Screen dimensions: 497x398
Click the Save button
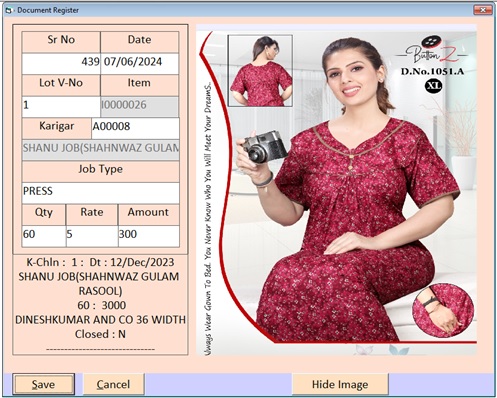pyautogui.click(x=43, y=384)
